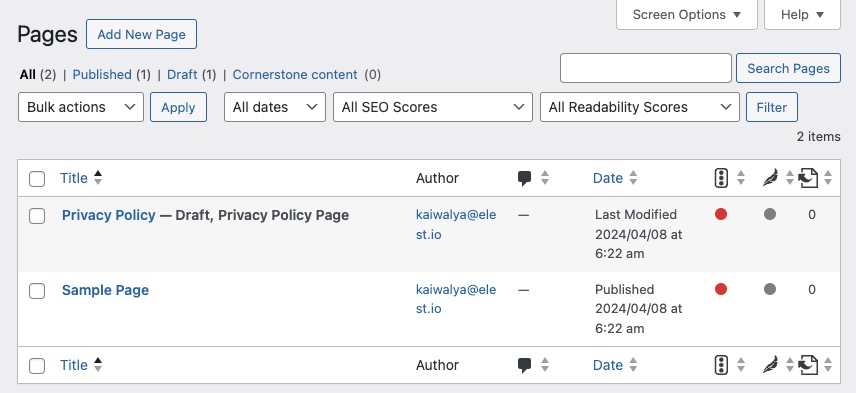856x393 pixels.
Task: Click gray readability dot for Sample Page
Action: point(770,289)
